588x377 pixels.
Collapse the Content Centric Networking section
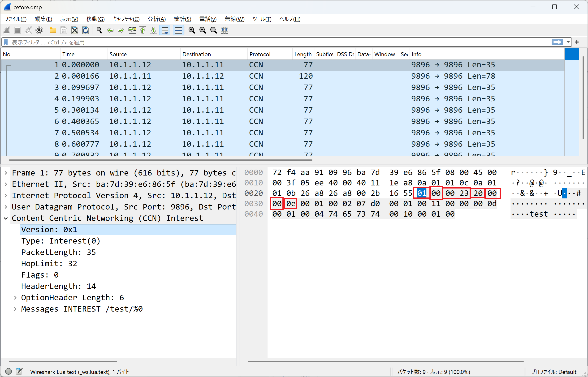pos(6,218)
